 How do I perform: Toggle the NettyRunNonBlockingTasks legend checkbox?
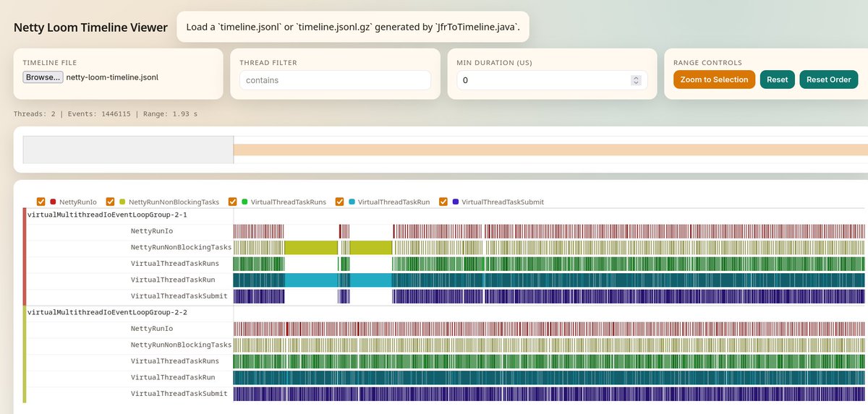[x=111, y=202]
